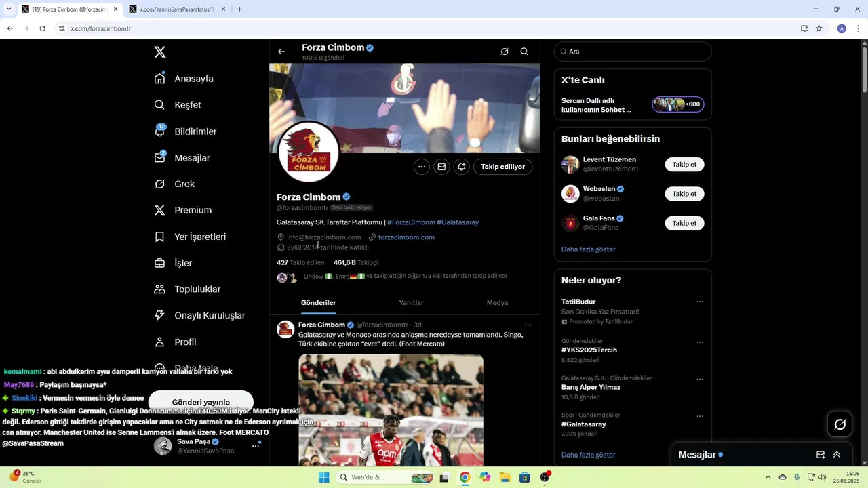Expand Mesajlar drawer with double chevron
The width and height of the screenshot is (868, 488).
click(837, 455)
